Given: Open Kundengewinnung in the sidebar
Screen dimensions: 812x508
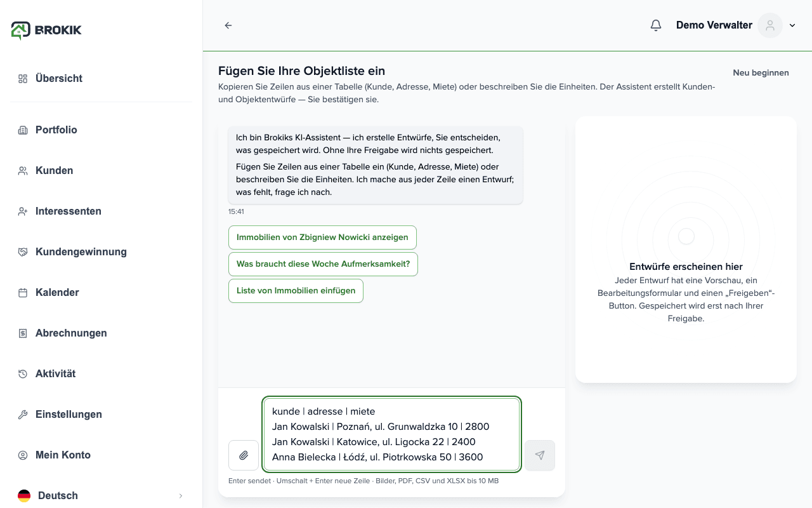Looking at the screenshot, I should (101, 252).
